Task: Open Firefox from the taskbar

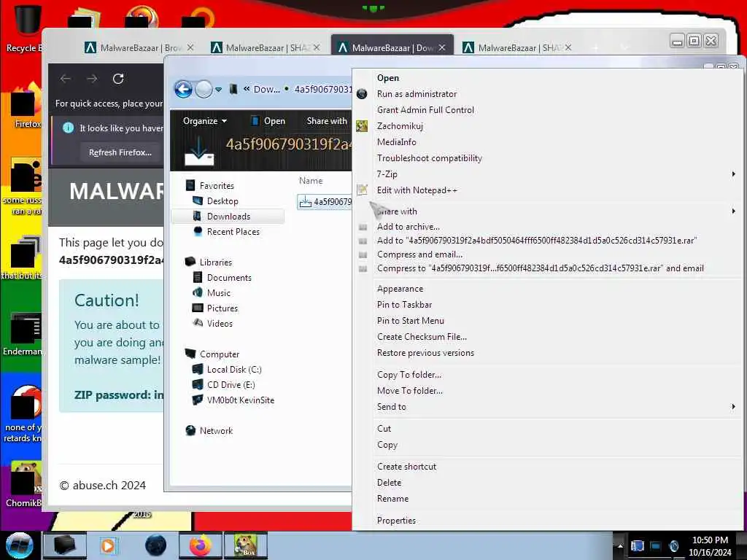Action: point(200,545)
